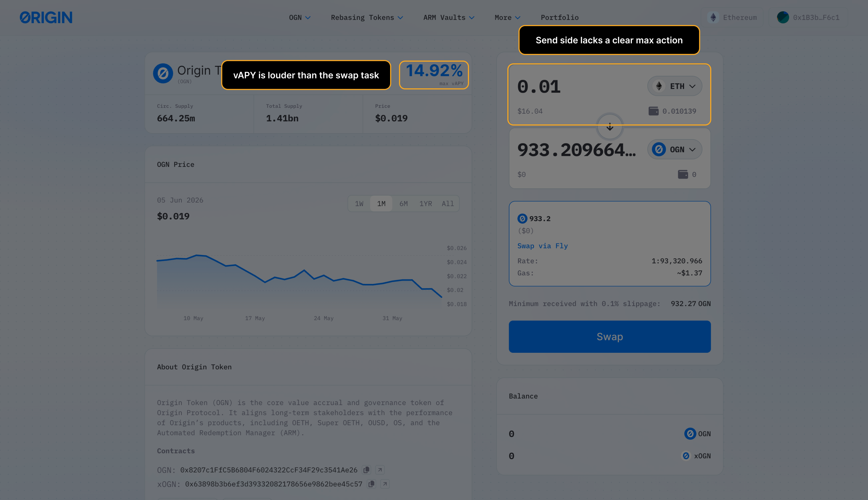Click the wallet icon beside 0.010139 balance

tap(653, 111)
